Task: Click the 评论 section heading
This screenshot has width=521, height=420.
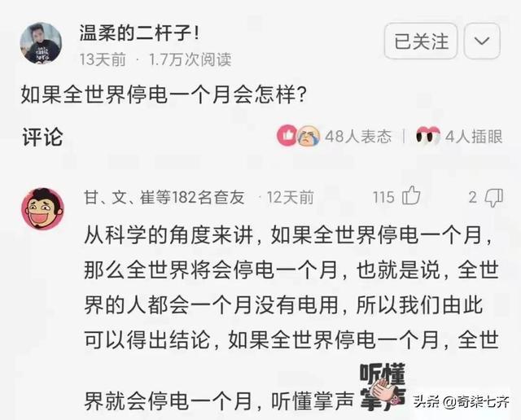Action: (x=42, y=137)
